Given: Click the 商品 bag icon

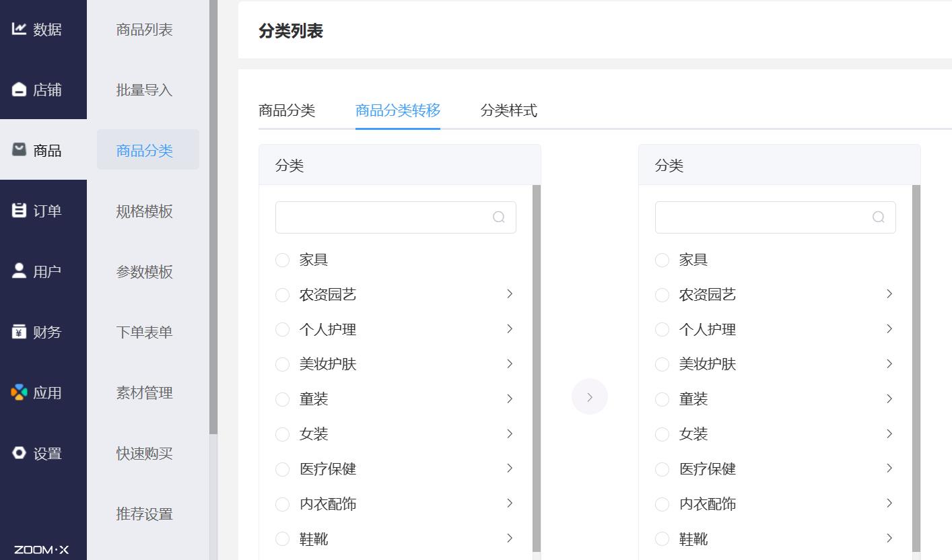Looking at the screenshot, I should coord(19,149).
